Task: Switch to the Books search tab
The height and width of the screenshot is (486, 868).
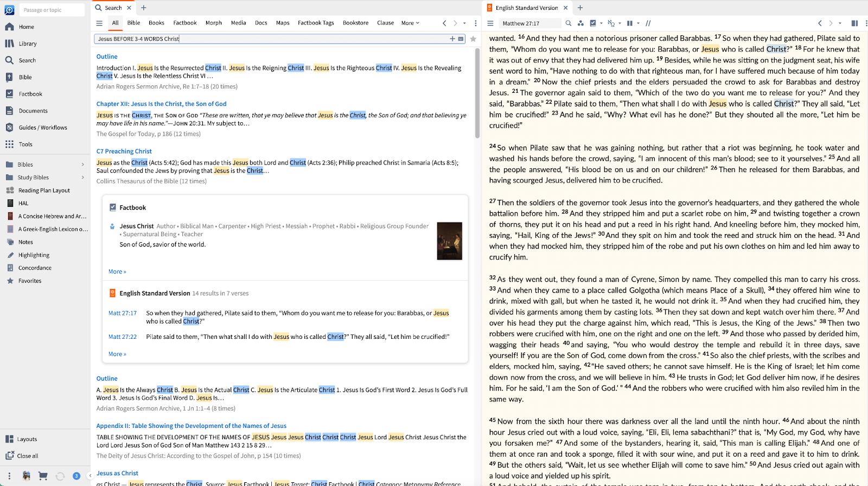Action: [x=156, y=23]
